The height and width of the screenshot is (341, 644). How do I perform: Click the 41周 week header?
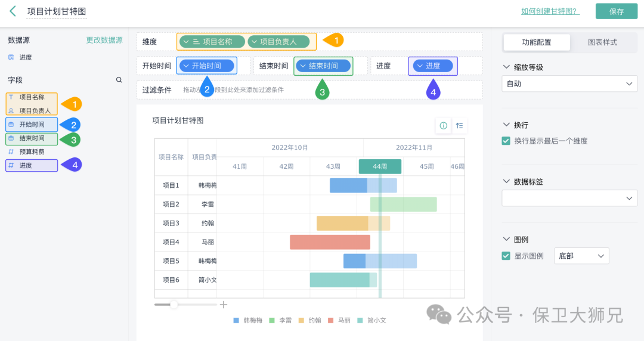point(240,166)
